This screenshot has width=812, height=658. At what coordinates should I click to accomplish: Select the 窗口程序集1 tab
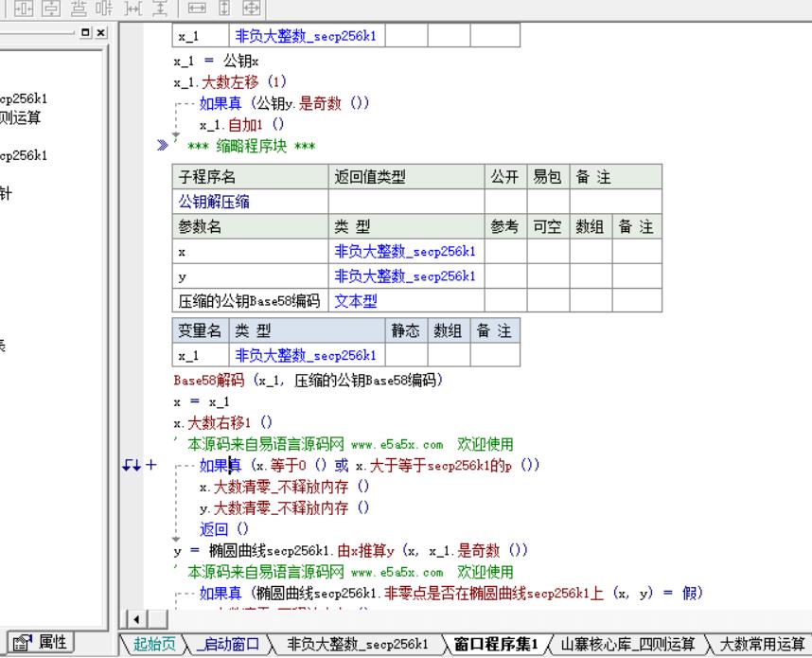[496, 644]
